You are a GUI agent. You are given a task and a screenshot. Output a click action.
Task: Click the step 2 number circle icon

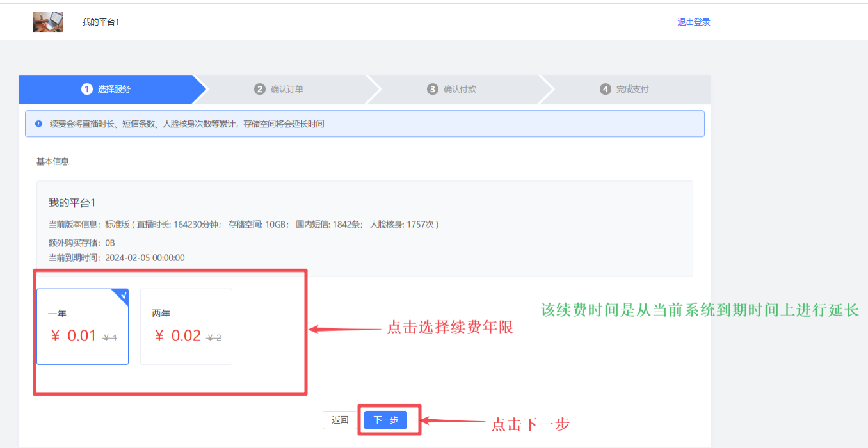(260, 90)
